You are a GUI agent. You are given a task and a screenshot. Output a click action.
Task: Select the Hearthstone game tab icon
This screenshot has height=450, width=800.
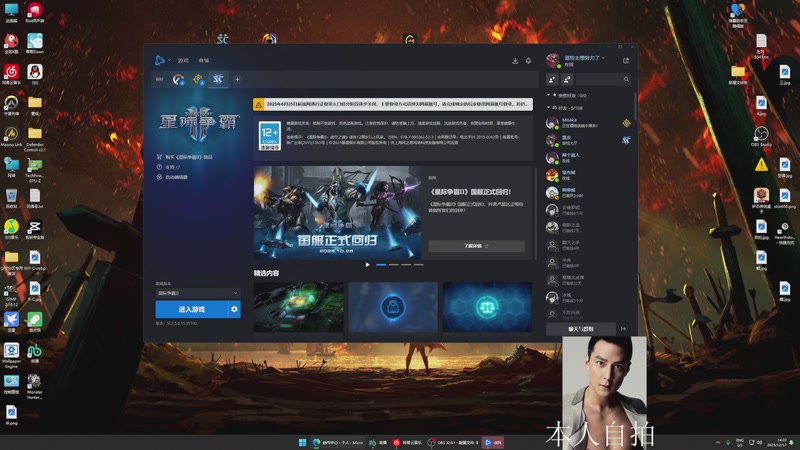point(198,79)
